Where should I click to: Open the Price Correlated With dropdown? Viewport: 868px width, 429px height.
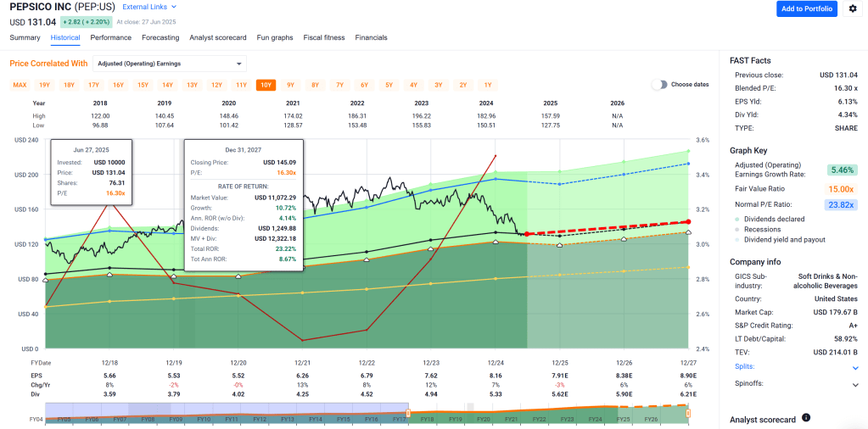click(169, 64)
